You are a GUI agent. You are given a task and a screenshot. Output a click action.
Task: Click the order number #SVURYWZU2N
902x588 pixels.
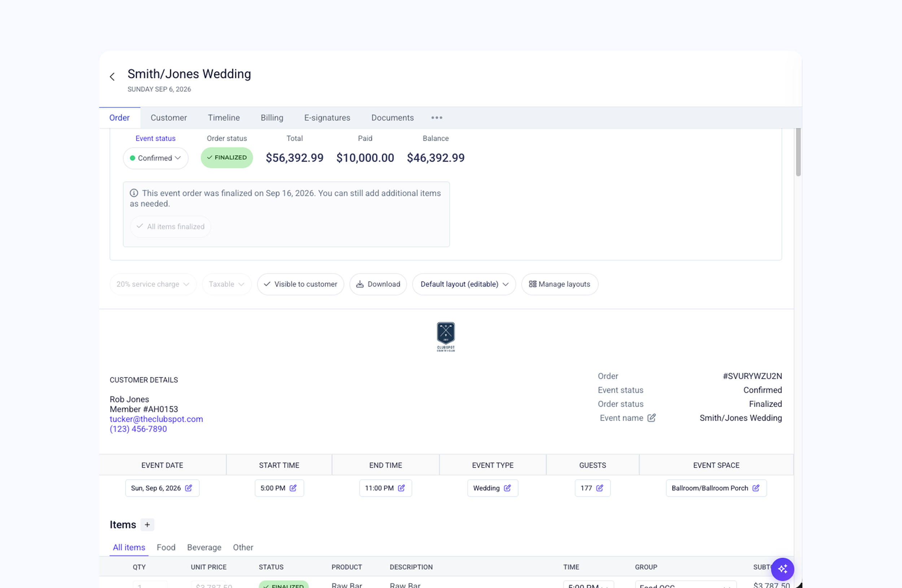[x=752, y=376]
